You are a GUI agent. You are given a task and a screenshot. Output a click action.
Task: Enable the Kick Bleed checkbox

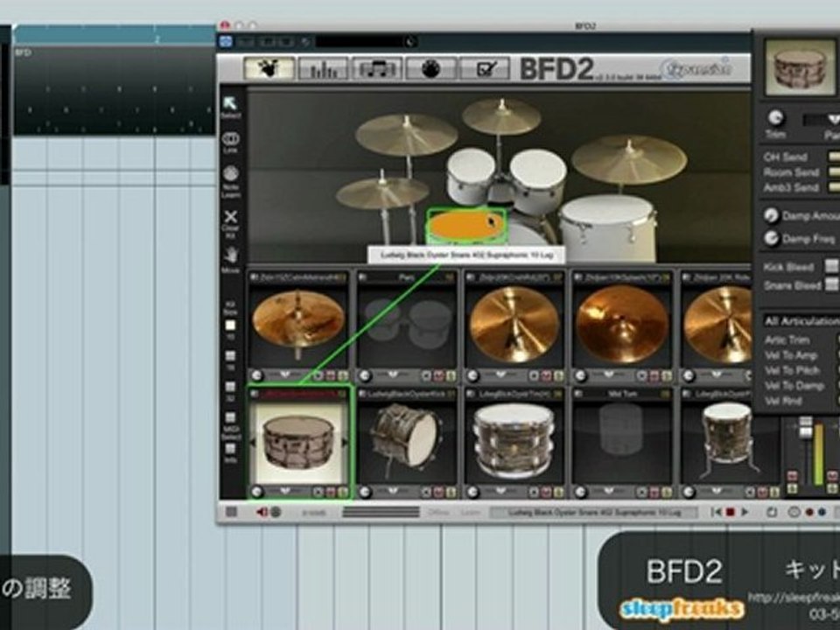pos(831,266)
